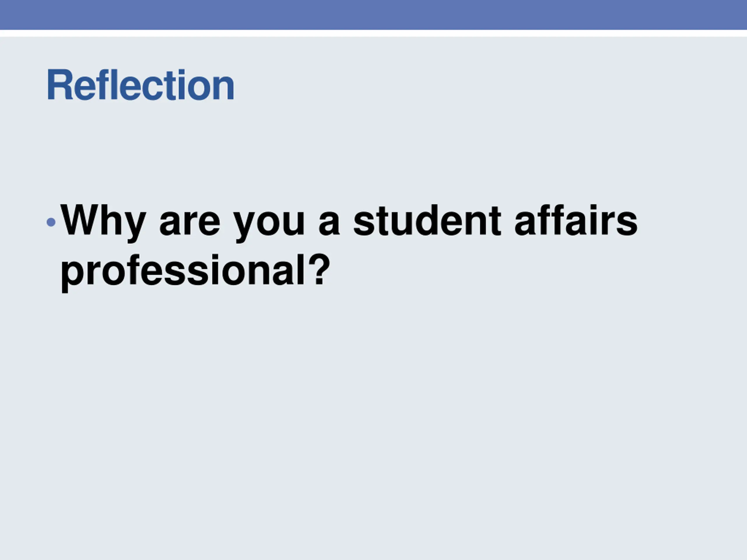Click the word "student" in the question
Viewport: 747px width, 560px height.
427,220
